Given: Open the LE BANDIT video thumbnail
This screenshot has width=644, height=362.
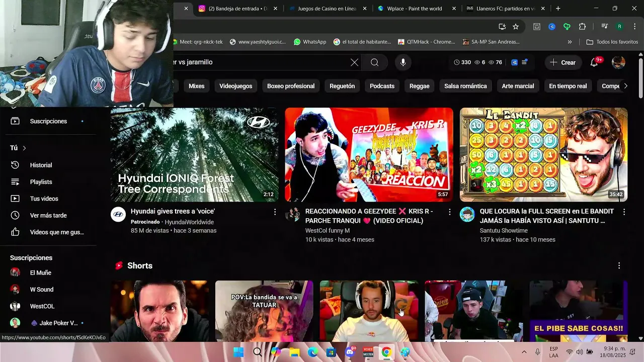Looking at the screenshot, I should click(543, 155).
